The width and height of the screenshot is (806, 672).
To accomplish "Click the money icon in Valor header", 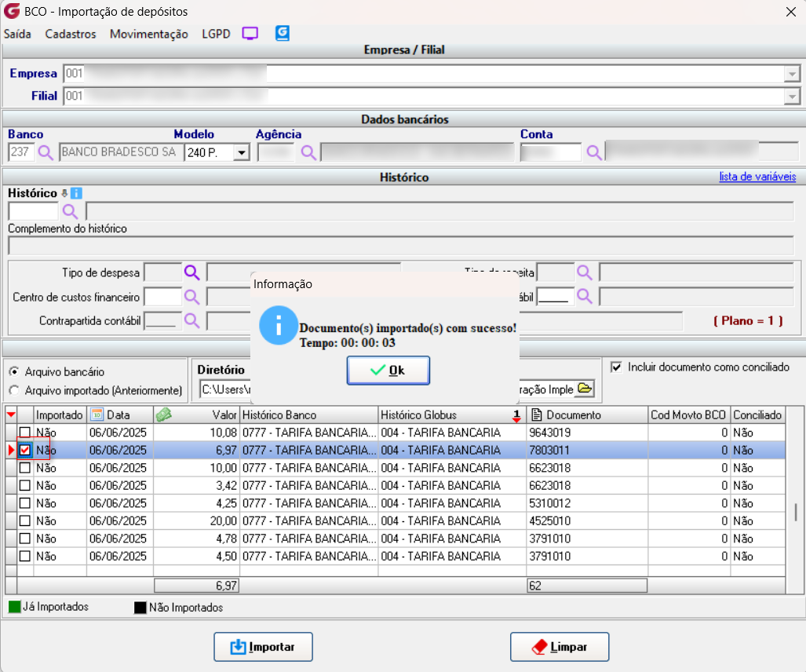I will click(163, 415).
